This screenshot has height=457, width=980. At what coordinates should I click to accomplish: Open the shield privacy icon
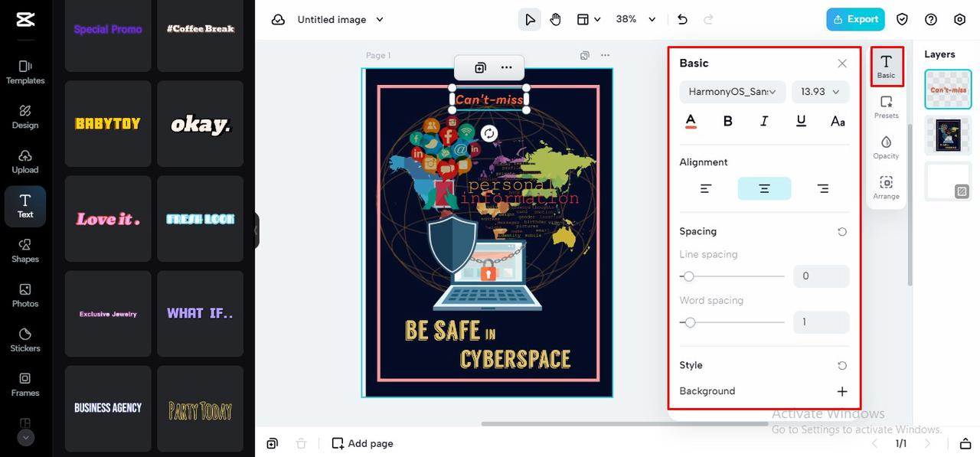tap(902, 19)
